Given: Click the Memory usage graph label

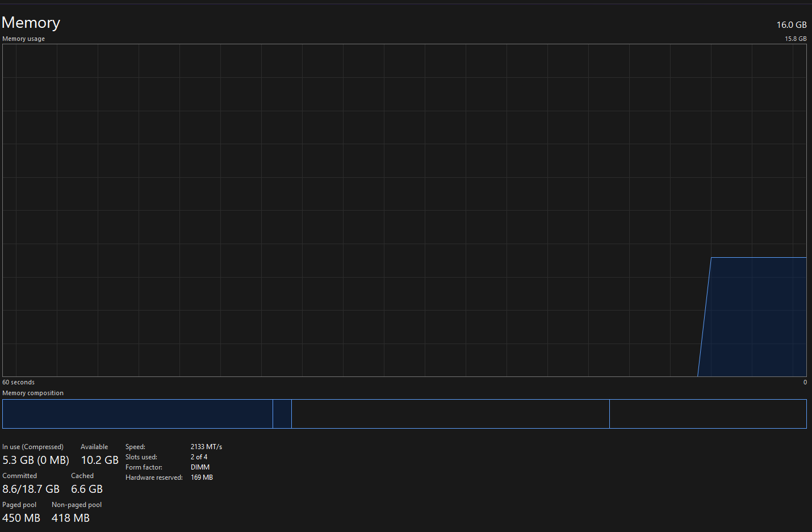Looking at the screenshot, I should click(x=23, y=39).
